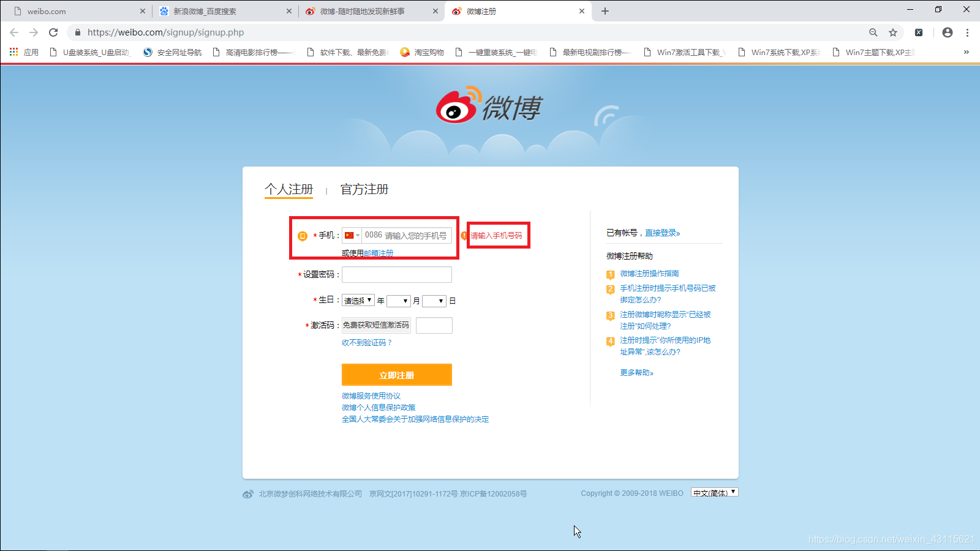
Task: Click the extension icon beside the star
Action: tap(919, 32)
